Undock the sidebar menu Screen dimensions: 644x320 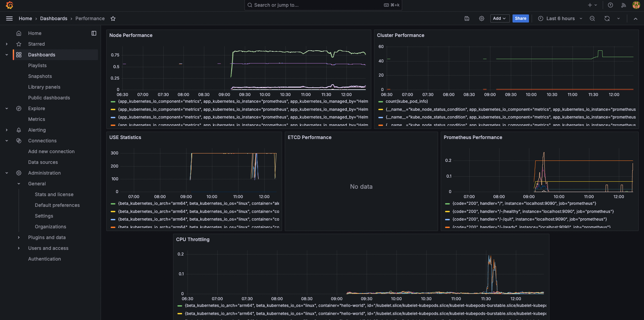coord(94,33)
